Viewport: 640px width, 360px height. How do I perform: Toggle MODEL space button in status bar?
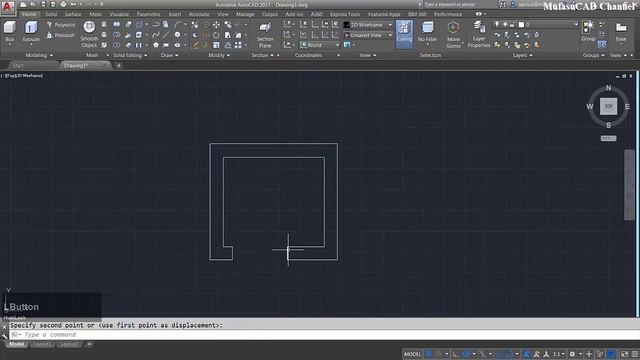[412, 354]
